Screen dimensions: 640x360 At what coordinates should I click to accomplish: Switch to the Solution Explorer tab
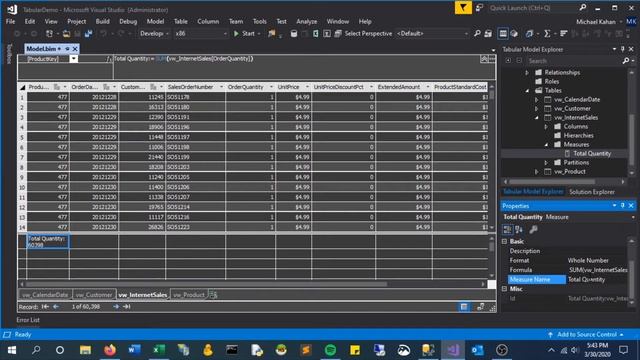coord(591,192)
